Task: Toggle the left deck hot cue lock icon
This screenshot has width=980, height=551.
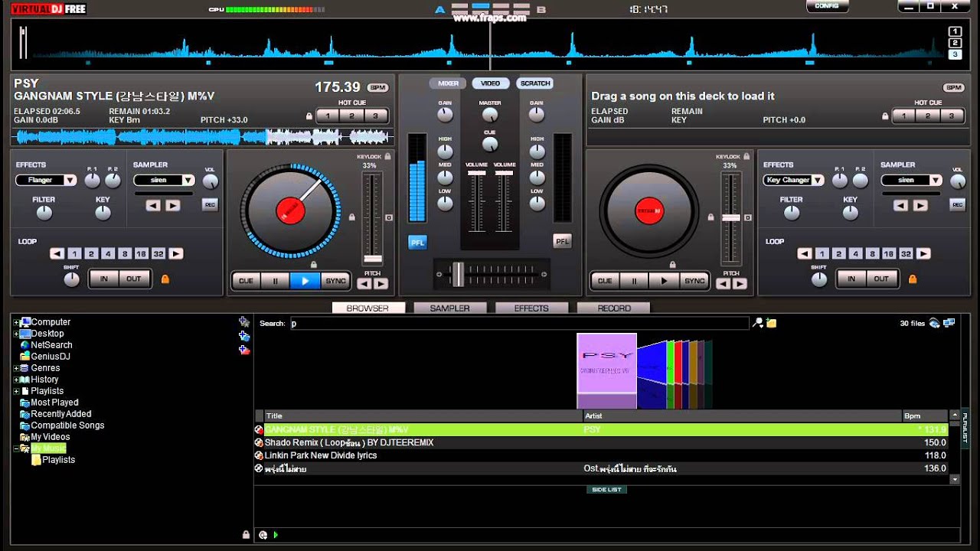Action: [309, 116]
